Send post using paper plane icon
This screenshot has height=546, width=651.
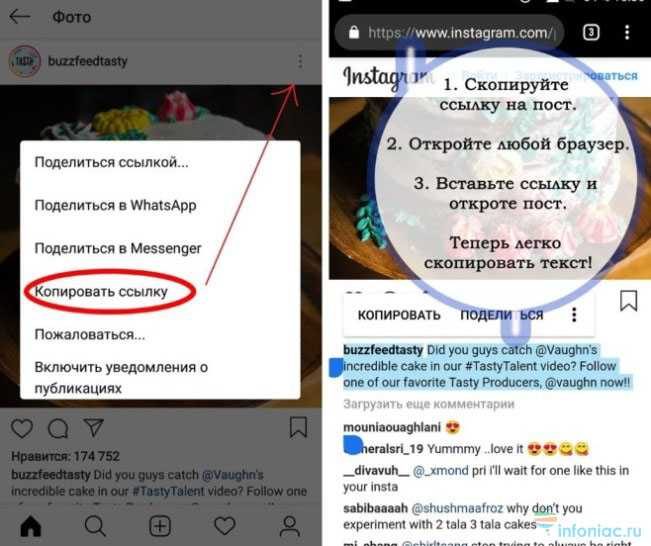(x=93, y=427)
